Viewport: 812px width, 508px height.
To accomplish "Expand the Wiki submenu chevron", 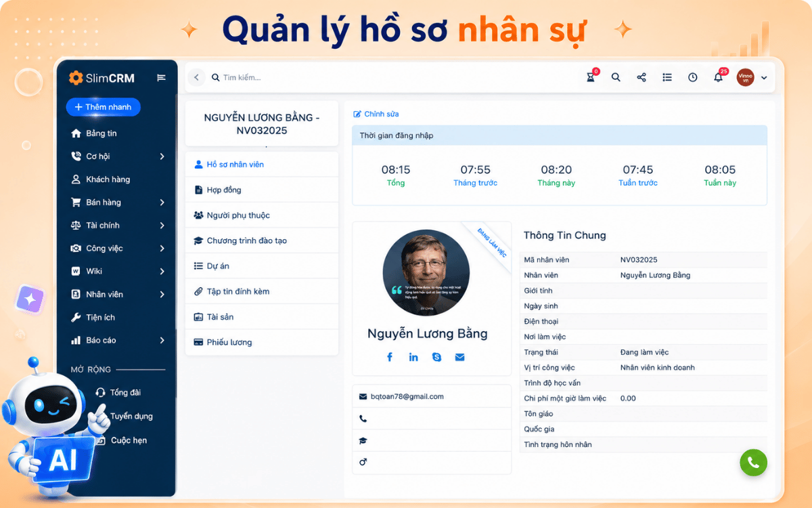I will coord(162,272).
